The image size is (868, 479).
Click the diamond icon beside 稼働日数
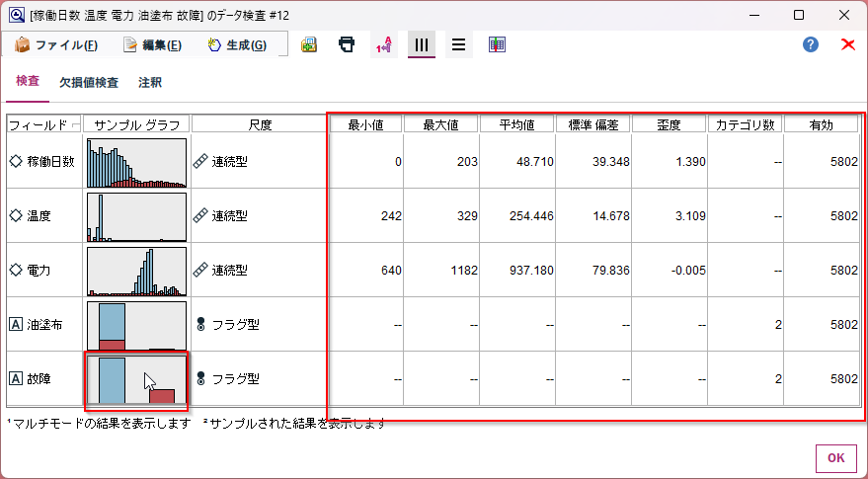[16, 162]
